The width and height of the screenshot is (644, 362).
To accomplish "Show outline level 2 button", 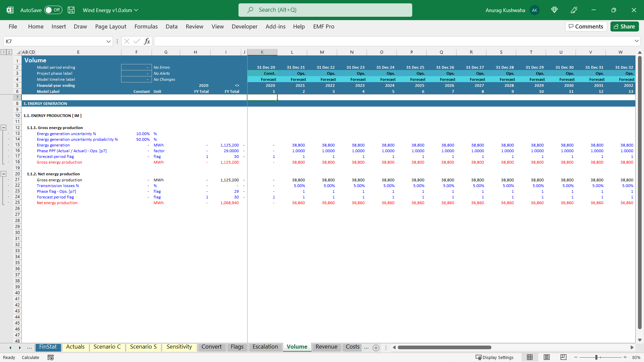I will pos(9,52).
